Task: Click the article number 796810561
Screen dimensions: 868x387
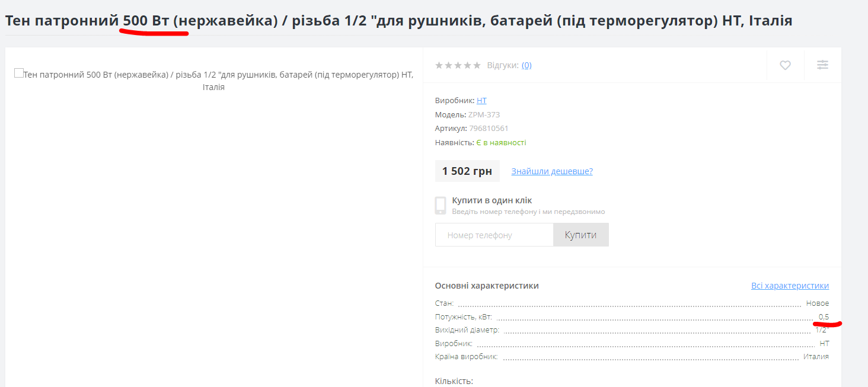Action: click(489, 129)
